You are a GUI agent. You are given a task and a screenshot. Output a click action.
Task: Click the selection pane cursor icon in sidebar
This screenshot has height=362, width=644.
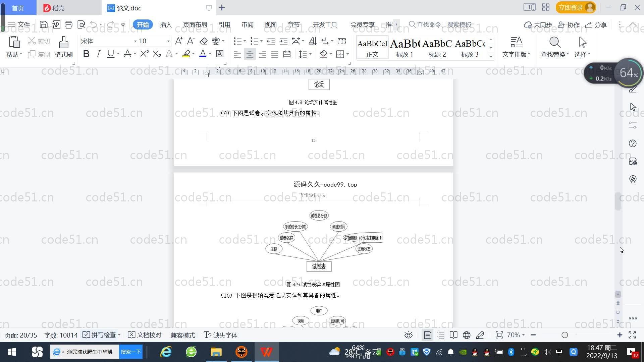[633, 107]
